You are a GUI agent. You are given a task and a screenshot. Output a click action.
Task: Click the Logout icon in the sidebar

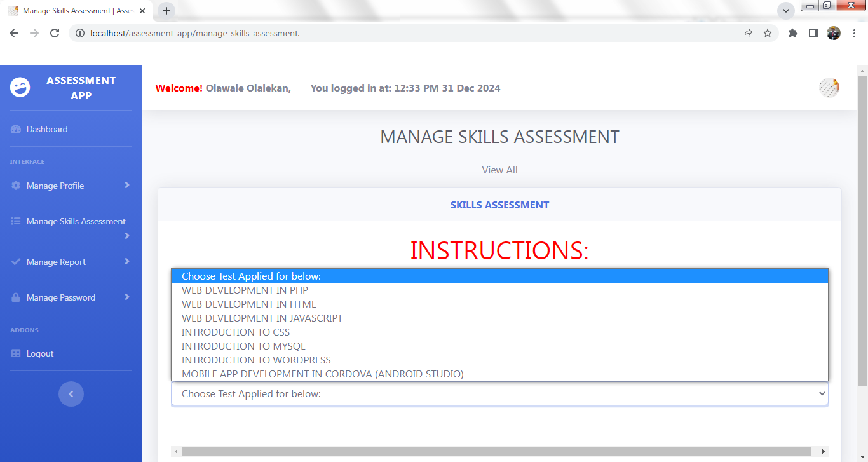point(16,353)
